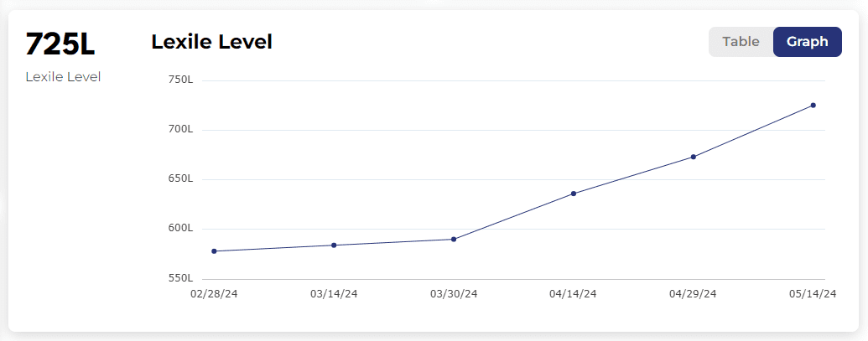Screen dimensions: 868x341
Task: Click the data point for 03/14/24
Action: coord(334,245)
